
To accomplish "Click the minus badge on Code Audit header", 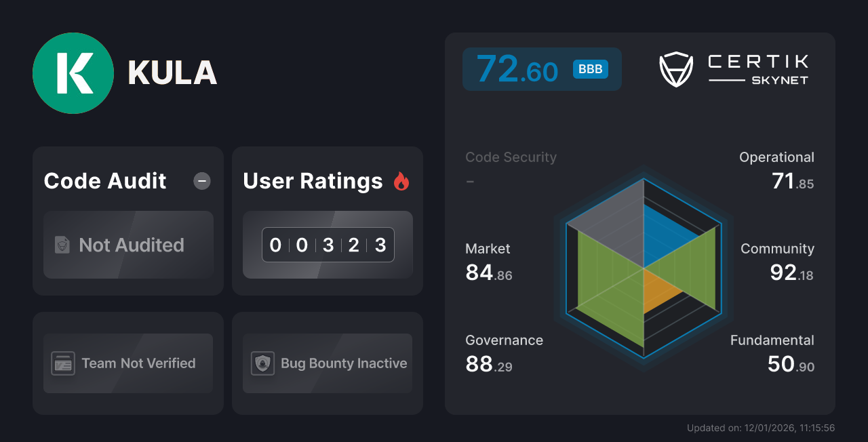I will pyautogui.click(x=201, y=180).
